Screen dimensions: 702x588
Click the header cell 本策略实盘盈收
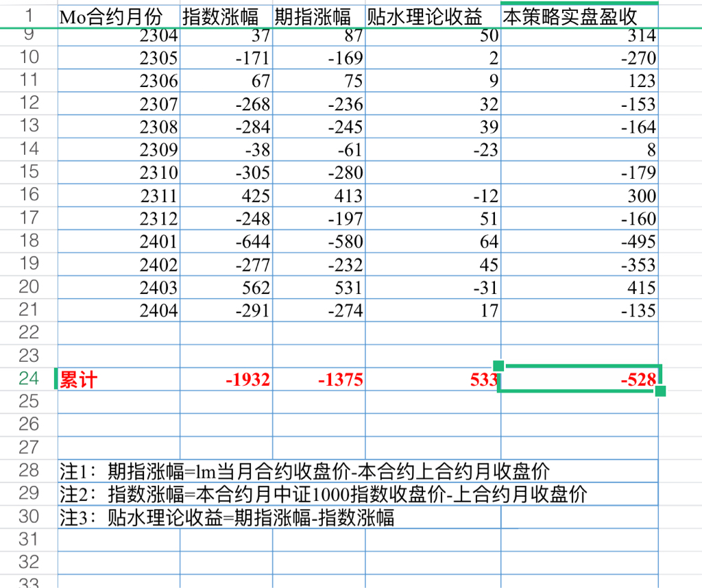579,16
